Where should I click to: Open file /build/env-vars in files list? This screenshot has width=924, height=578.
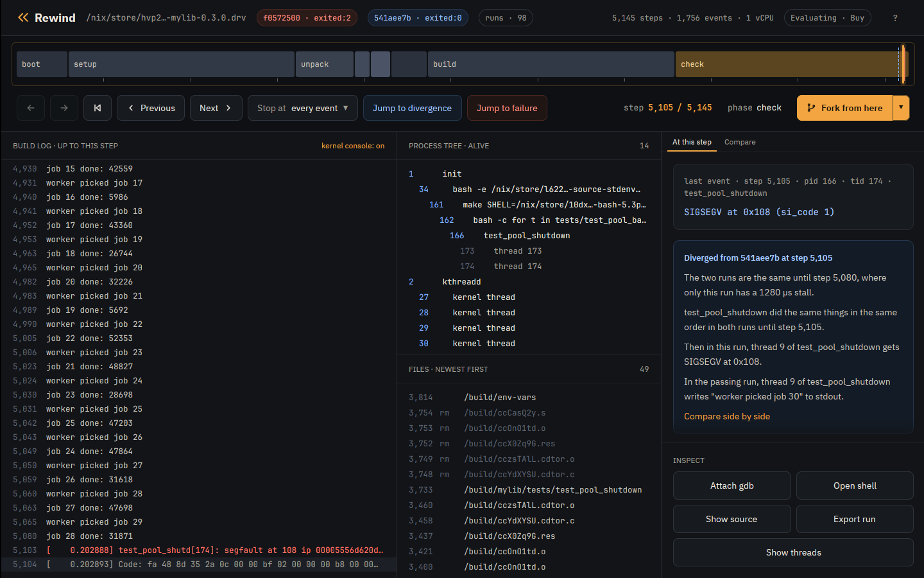[529, 398]
